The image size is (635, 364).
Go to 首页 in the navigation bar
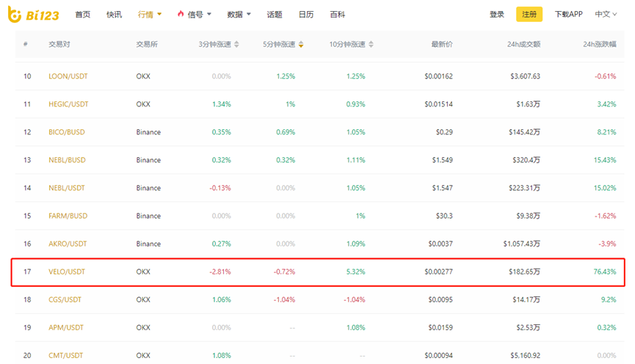pos(83,15)
